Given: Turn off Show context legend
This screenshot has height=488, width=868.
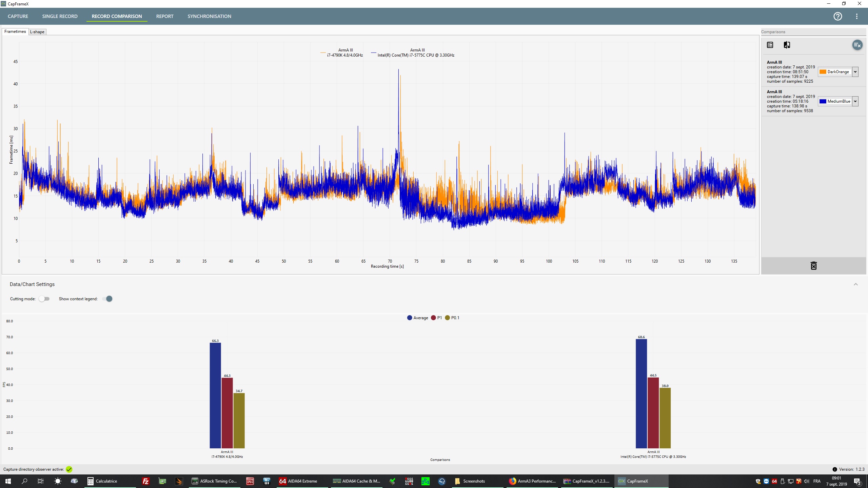Looking at the screenshot, I should (107, 299).
